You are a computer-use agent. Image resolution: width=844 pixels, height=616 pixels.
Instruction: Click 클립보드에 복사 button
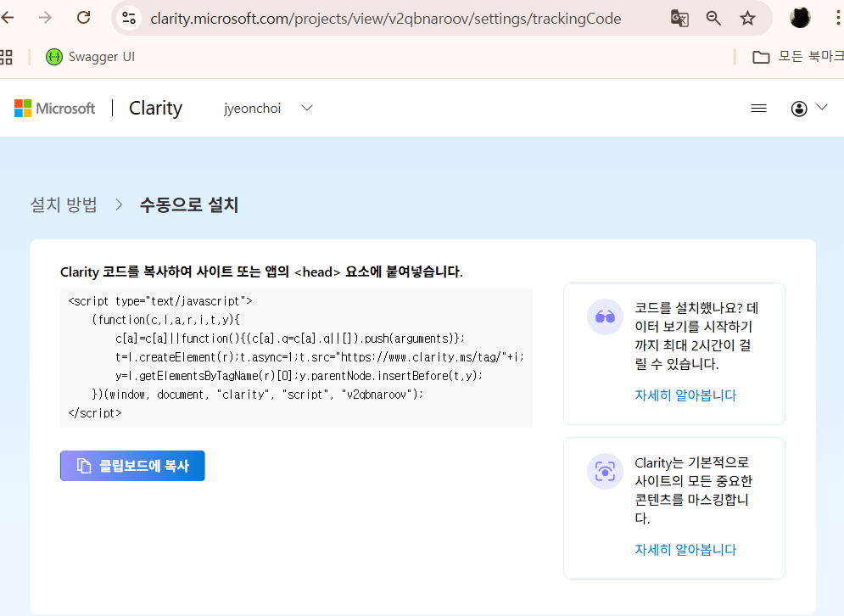[132, 466]
